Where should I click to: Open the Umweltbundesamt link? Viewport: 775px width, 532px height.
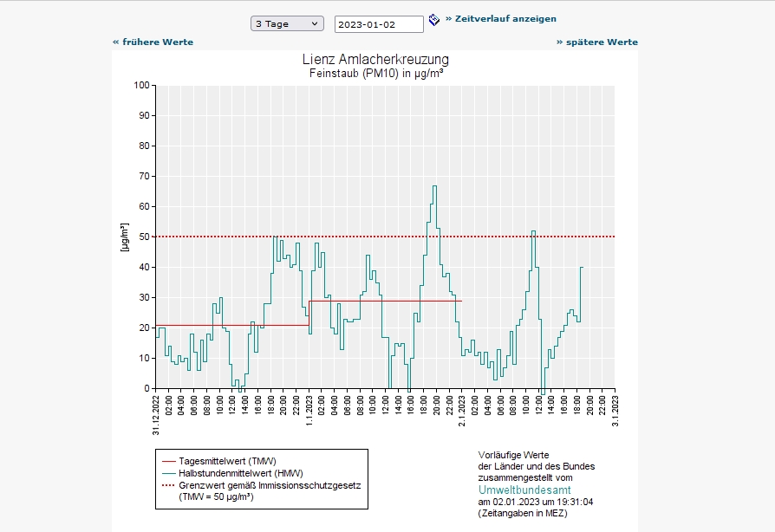click(524, 490)
